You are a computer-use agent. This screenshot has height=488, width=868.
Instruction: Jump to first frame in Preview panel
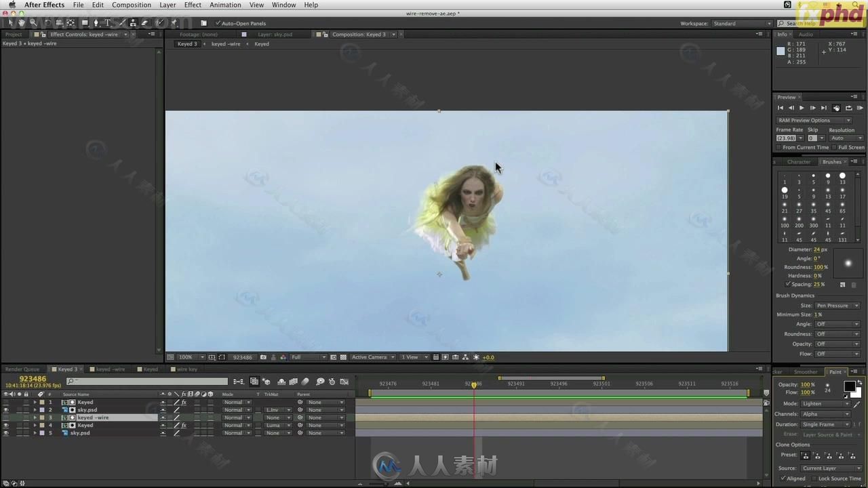pos(780,108)
